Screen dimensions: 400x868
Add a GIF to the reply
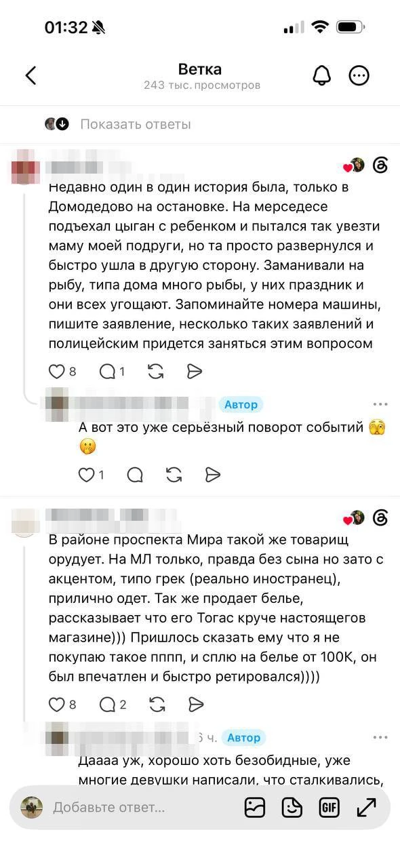tap(329, 807)
